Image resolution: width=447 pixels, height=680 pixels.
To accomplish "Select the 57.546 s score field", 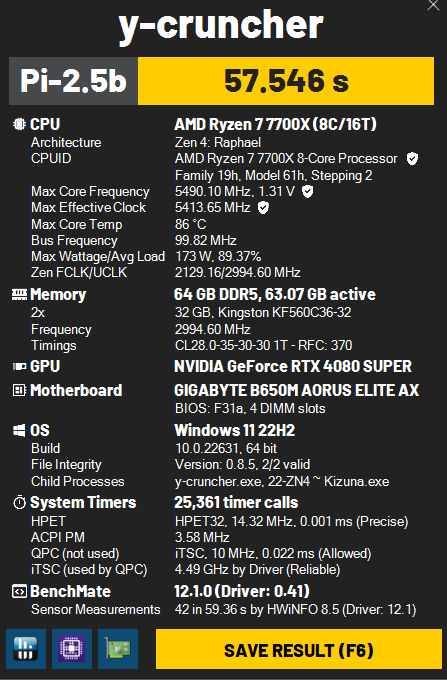I will pos(286,81).
